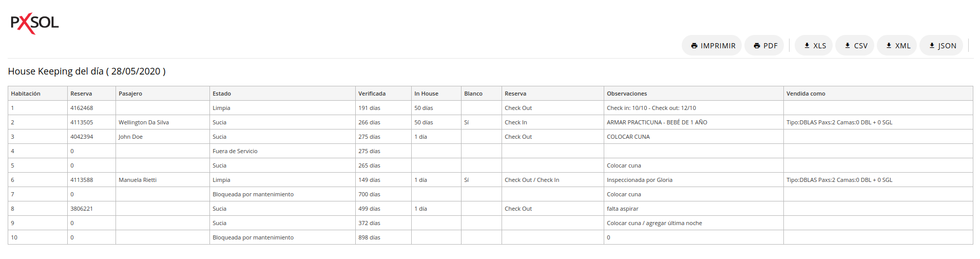Click the House Keeping del día heading
980x259 pixels.
click(x=87, y=71)
